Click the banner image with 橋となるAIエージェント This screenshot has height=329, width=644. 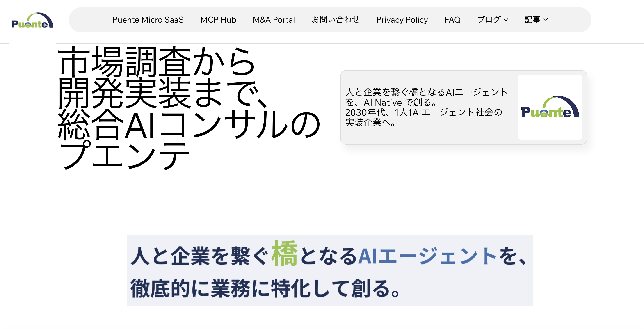click(330, 270)
